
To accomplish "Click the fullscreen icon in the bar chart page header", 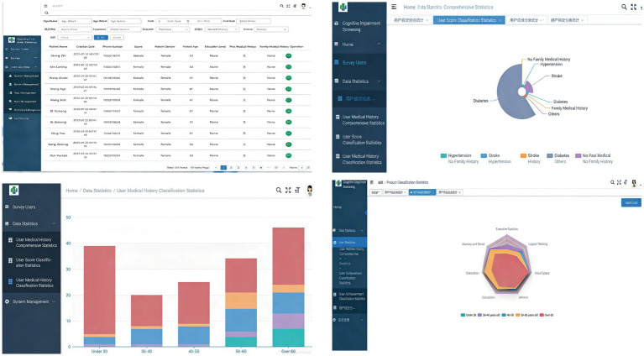I will click(x=288, y=190).
